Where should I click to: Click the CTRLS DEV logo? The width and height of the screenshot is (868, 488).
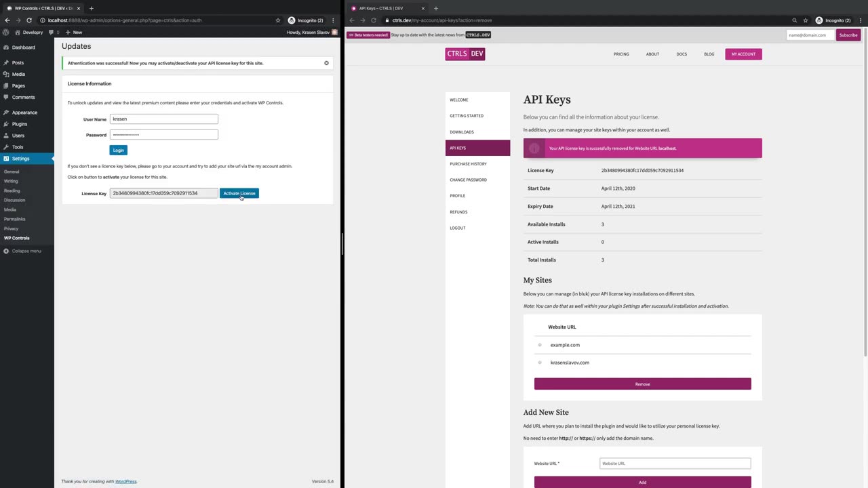click(465, 54)
